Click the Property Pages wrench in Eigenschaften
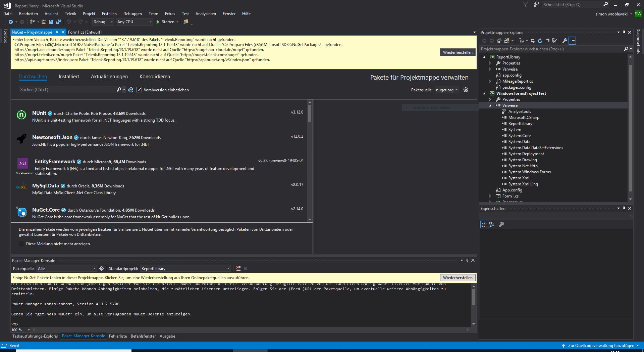The image size is (644, 352). click(x=501, y=224)
